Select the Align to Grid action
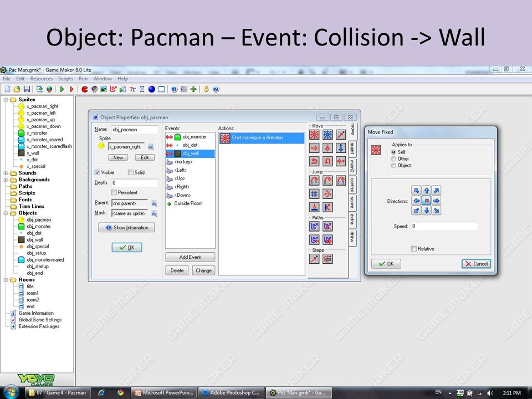This screenshot has height=399, width=532. (314, 194)
